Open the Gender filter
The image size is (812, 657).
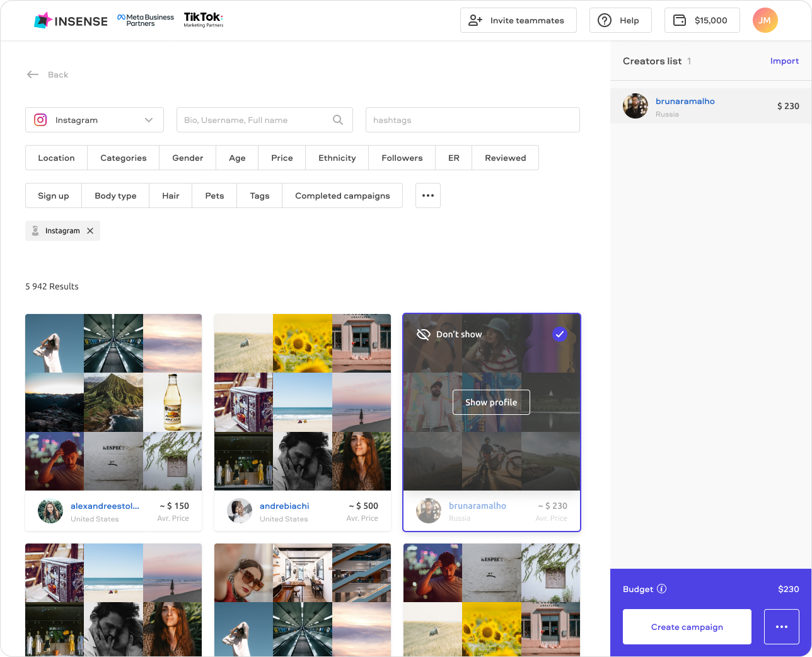coord(188,158)
